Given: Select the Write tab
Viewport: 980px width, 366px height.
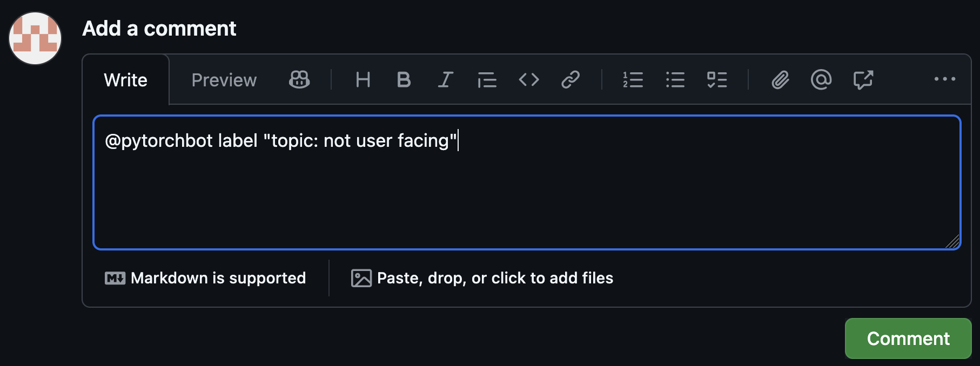Looking at the screenshot, I should coord(125,80).
